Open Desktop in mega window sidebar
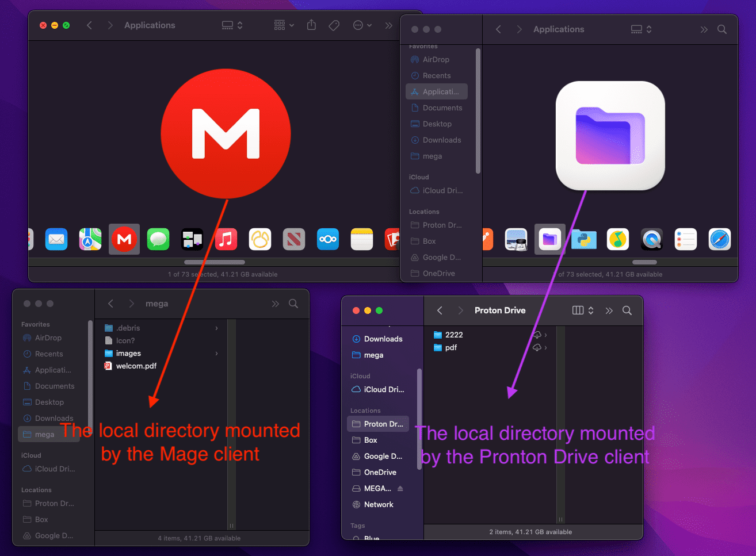This screenshot has width=756, height=556. click(49, 402)
